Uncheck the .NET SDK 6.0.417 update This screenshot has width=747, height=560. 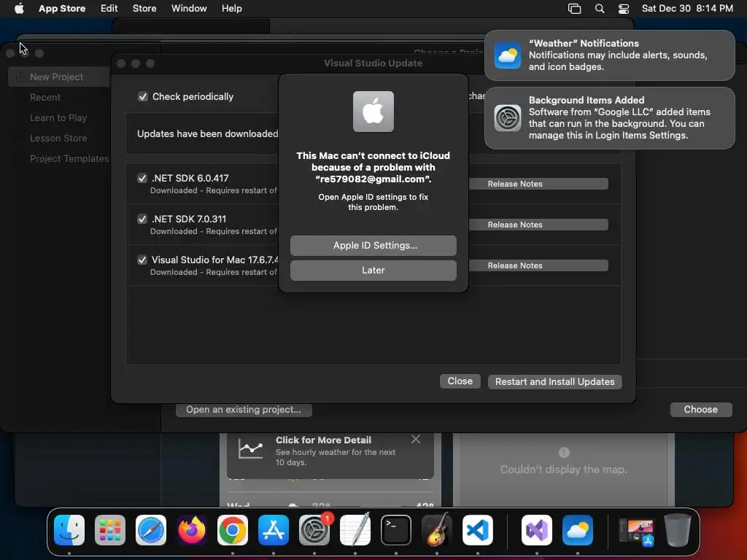pyautogui.click(x=142, y=178)
